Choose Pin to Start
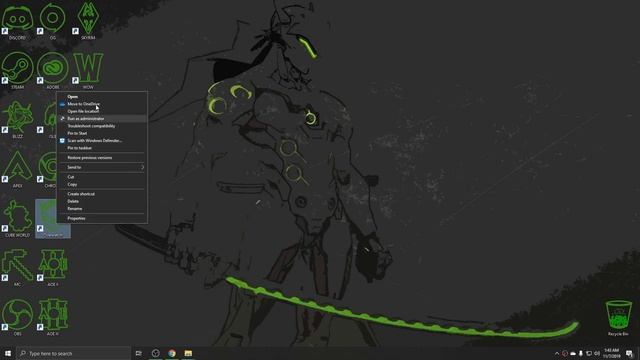The image size is (640, 360). point(102,133)
